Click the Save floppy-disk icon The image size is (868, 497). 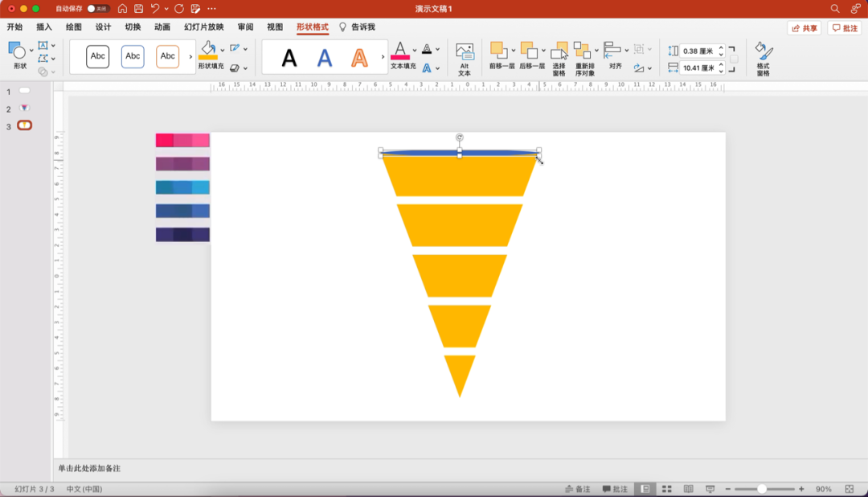[139, 8]
